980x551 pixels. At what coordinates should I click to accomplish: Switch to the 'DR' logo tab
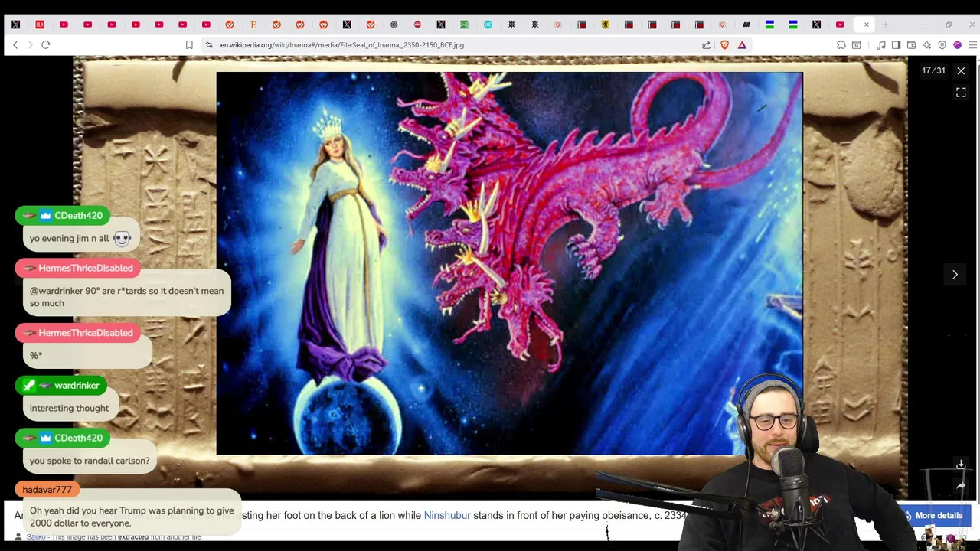[746, 24]
